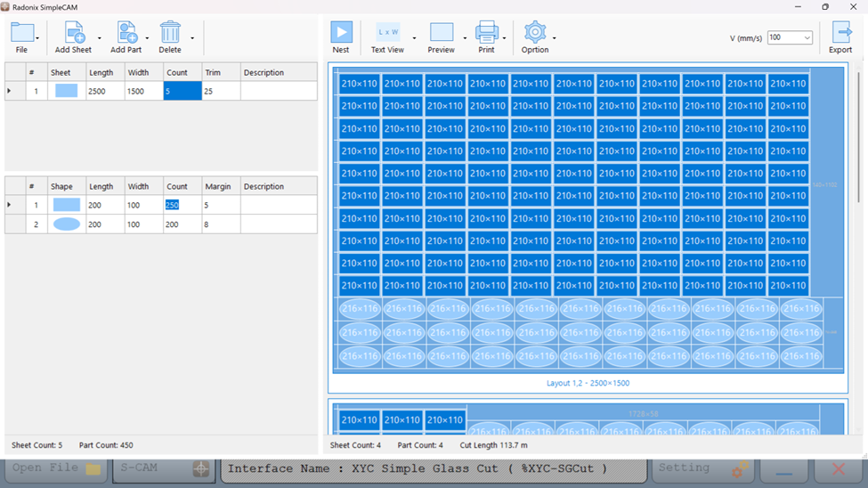Viewport: 868px width, 488px height.
Task: Click the part table Shape column header
Action: coord(67,187)
